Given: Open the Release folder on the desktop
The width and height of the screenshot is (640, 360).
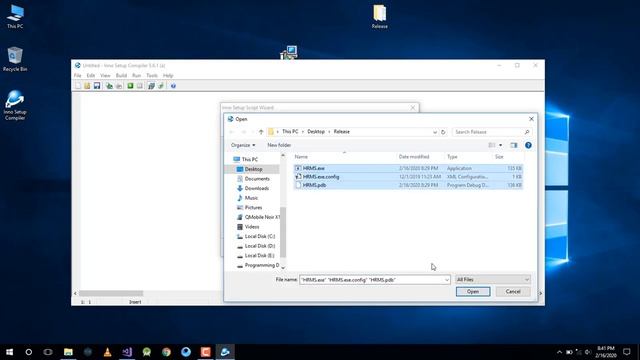Looking at the screenshot, I should click(x=380, y=16).
